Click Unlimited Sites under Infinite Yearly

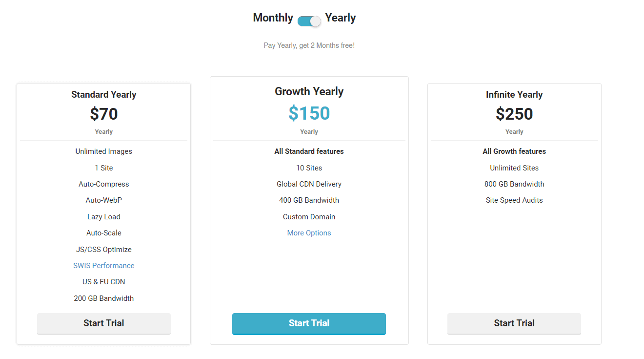[514, 168]
